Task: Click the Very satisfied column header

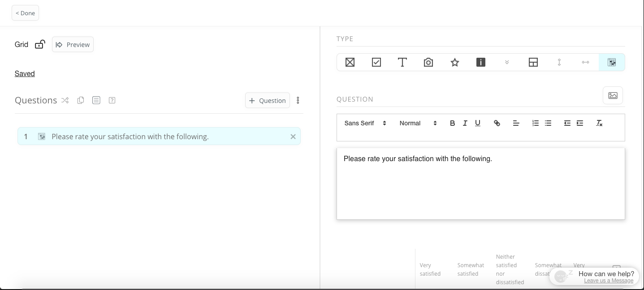Action: click(x=430, y=269)
